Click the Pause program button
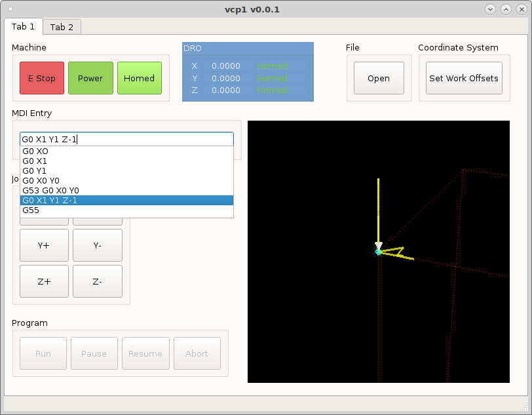 click(94, 353)
